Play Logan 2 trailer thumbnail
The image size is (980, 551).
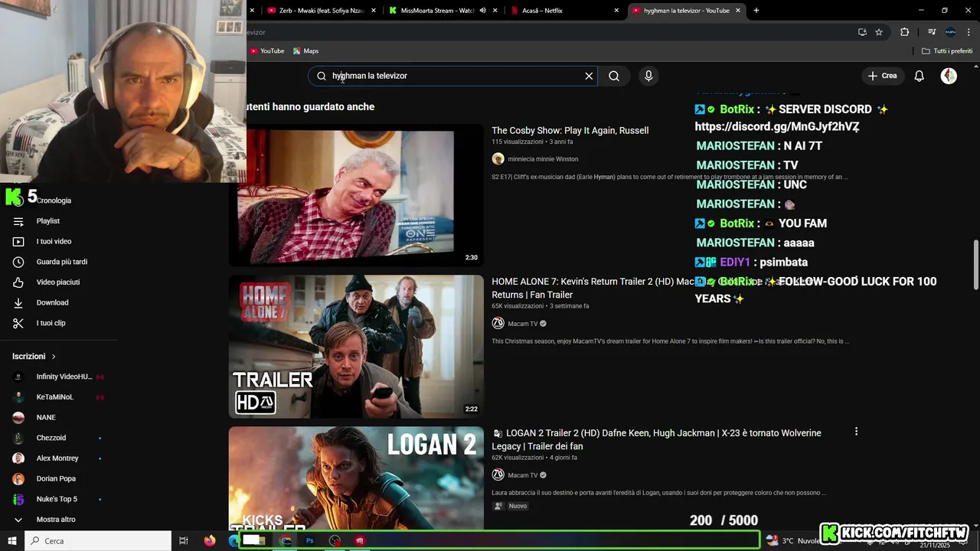click(x=356, y=478)
